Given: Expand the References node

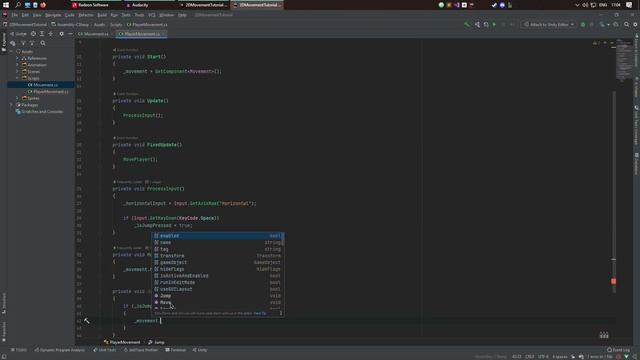Looking at the screenshot, I should pyautogui.click(x=17, y=58).
